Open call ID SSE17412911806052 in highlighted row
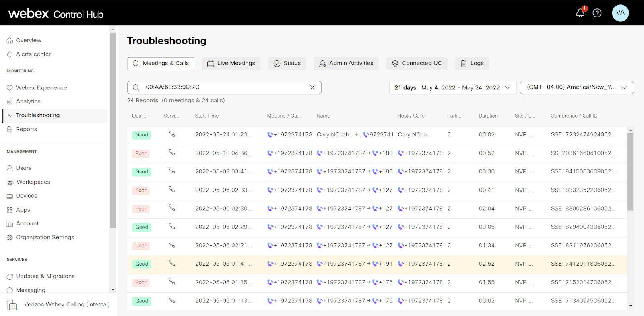The image size is (644, 316). coord(582,264)
